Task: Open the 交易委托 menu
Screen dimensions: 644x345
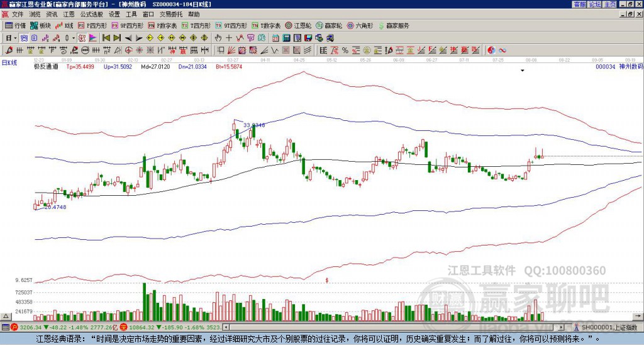Action: tap(171, 14)
